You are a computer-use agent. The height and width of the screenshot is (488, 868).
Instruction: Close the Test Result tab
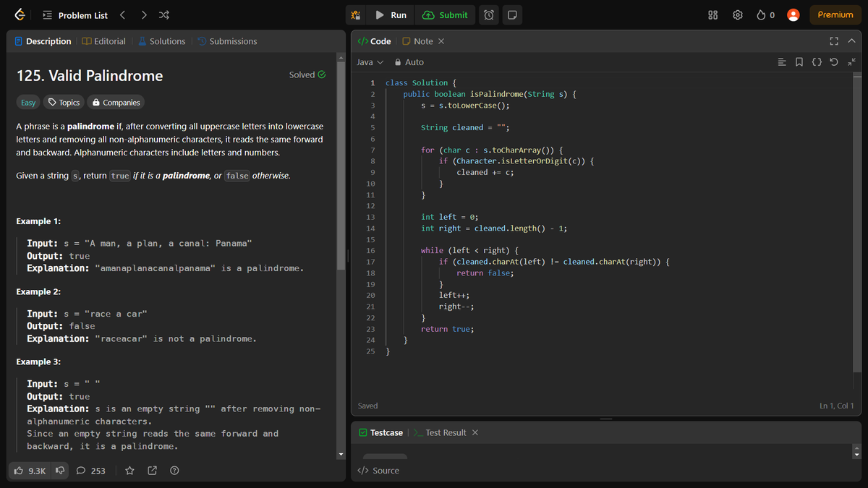475,432
